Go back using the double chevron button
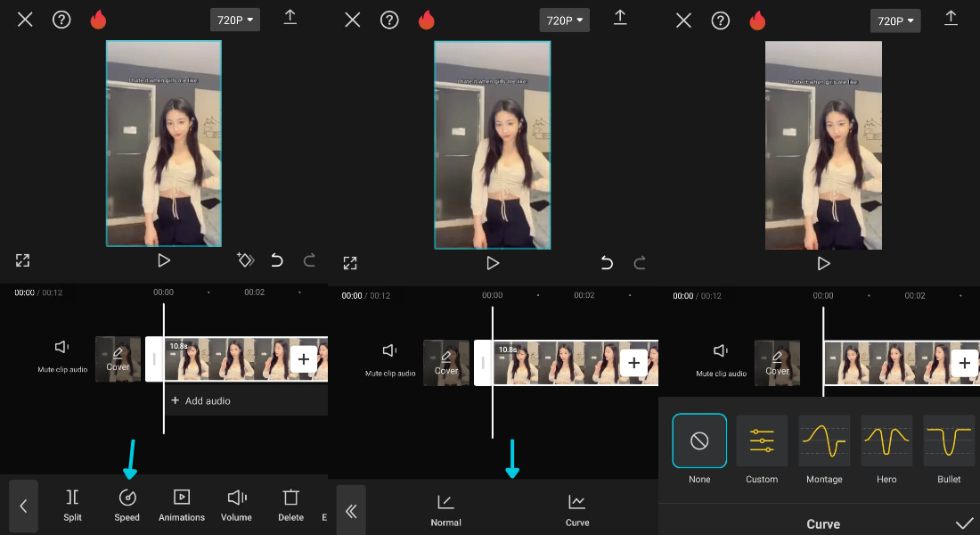 351,511
